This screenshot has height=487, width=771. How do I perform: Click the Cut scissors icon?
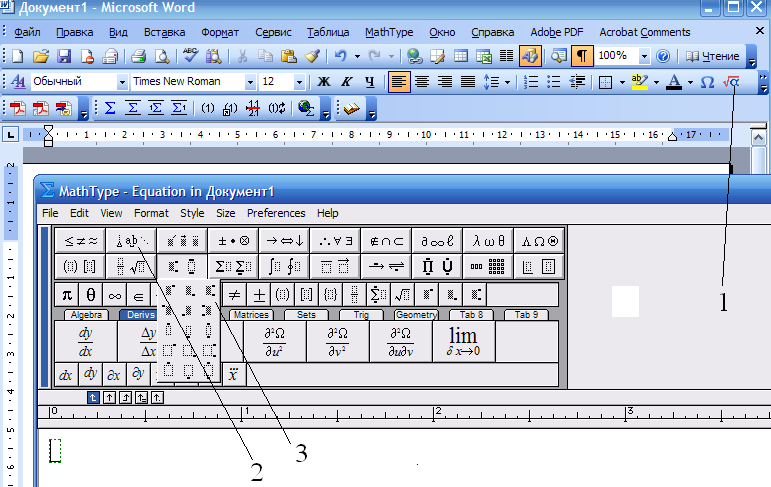242,56
